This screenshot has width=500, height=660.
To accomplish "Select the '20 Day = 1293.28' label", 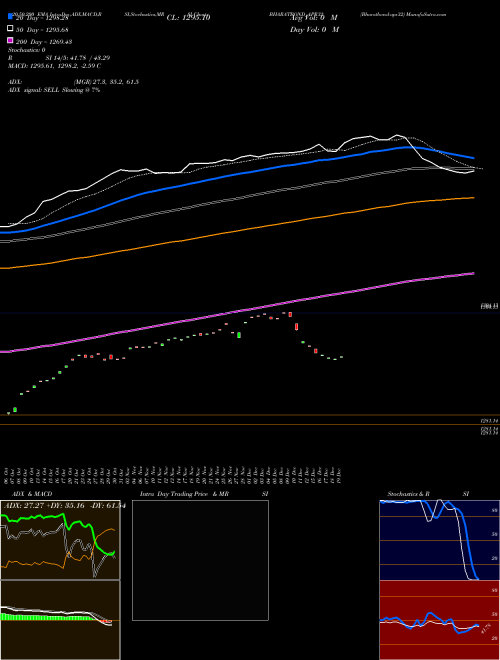I will click(43, 18).
